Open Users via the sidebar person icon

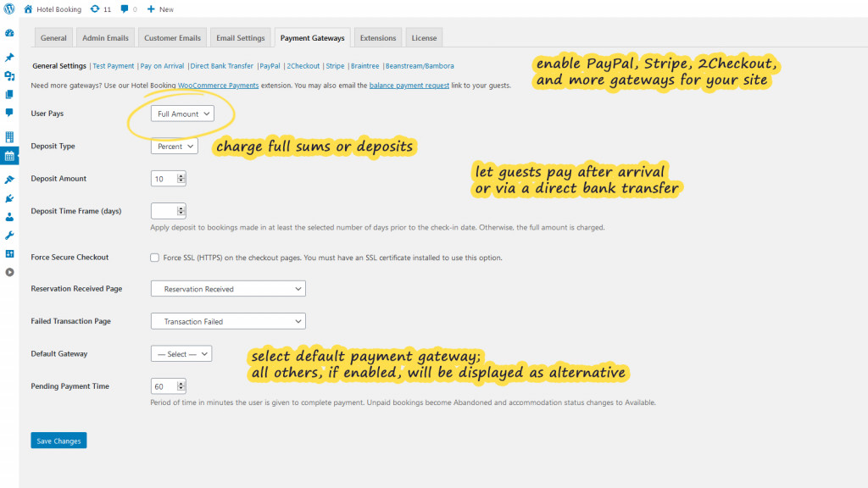coord(10,218)
